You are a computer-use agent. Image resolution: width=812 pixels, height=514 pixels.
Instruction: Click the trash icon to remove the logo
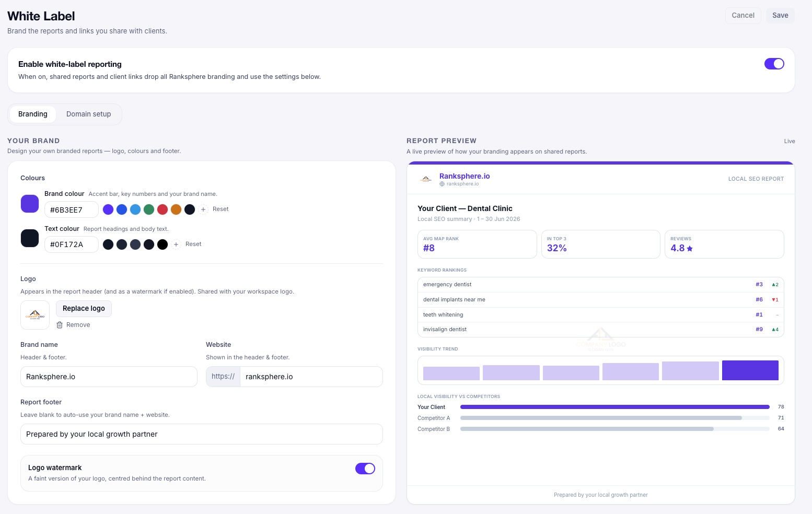pos(60,325)
